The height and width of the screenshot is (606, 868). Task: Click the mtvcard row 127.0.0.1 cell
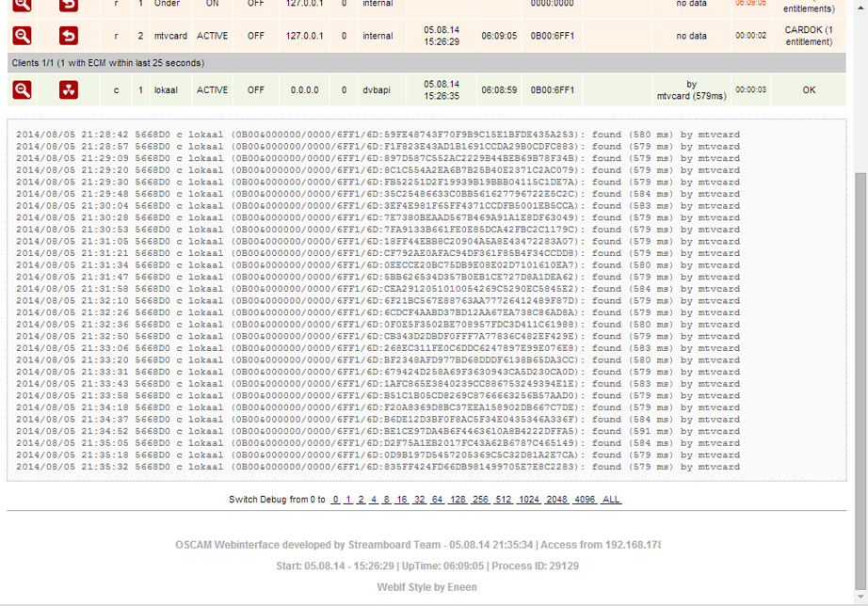[304, 36]
